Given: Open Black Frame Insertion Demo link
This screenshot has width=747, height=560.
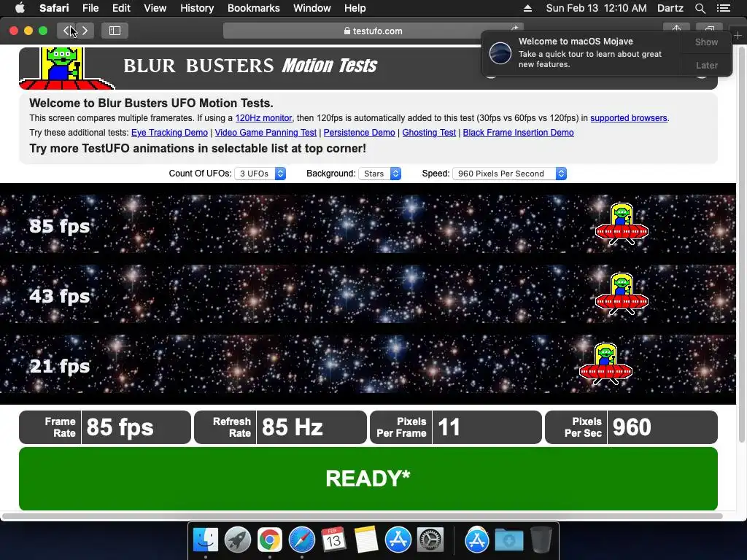Looking at the screenshot, I should (519, 133).
